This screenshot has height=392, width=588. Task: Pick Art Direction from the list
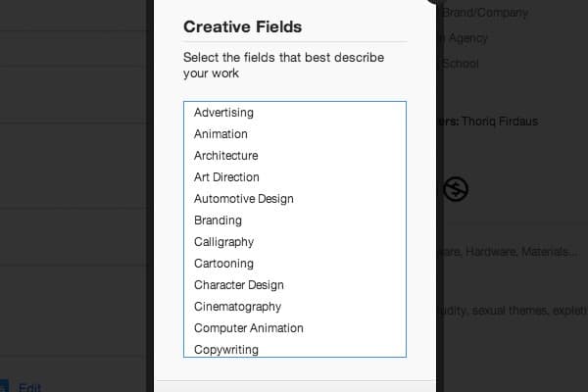(295, 177)
